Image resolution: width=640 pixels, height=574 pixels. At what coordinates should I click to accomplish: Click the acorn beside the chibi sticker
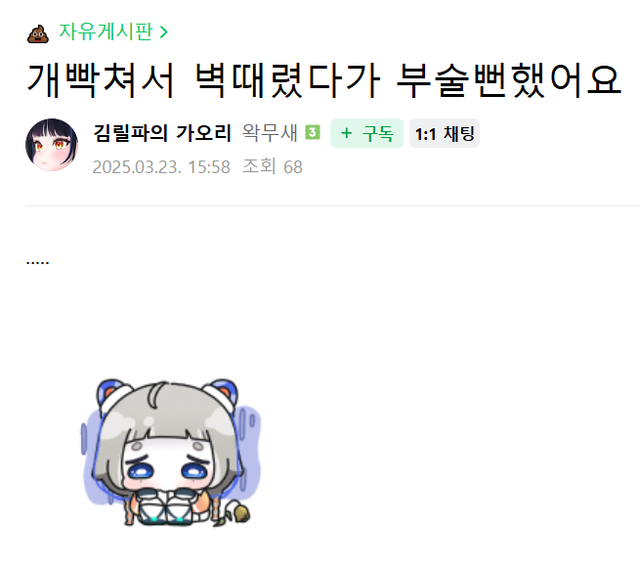coord(240,514)
